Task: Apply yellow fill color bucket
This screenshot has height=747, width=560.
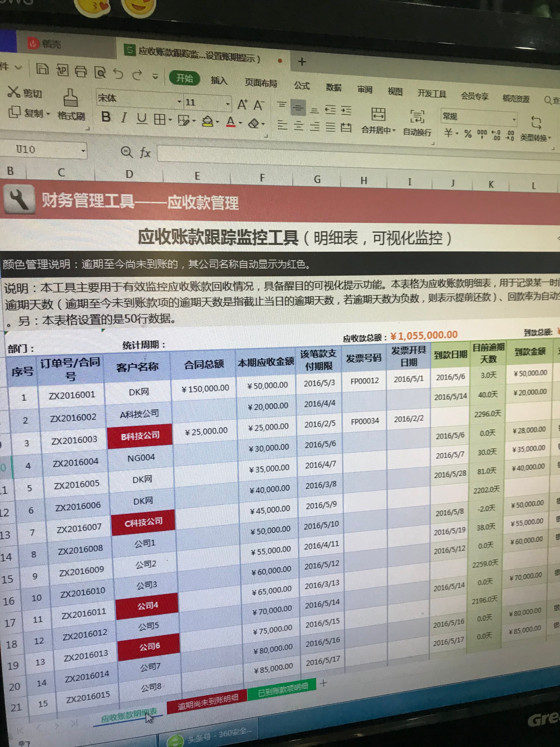Action: [x=208, y=121]
